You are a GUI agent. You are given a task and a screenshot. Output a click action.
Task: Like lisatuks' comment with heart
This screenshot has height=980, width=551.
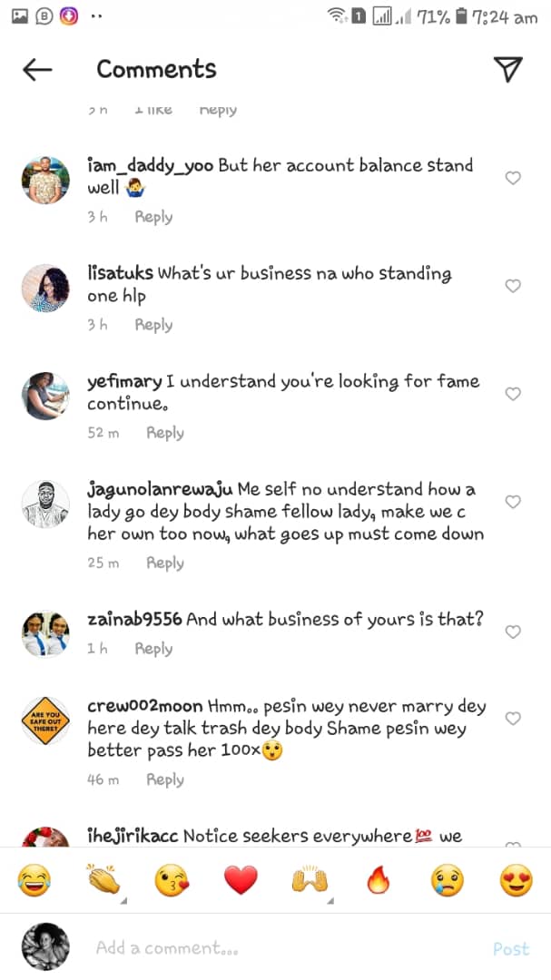click(x=513, y=286)
